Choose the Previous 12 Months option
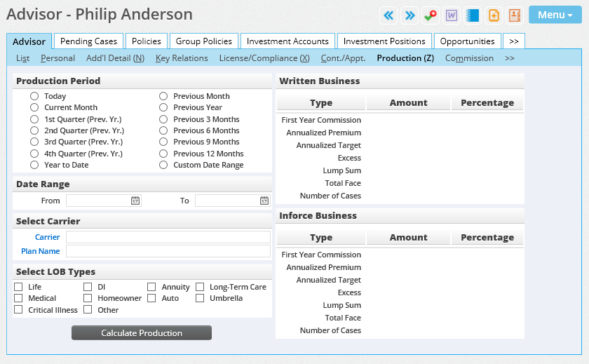 click(163, 154)
